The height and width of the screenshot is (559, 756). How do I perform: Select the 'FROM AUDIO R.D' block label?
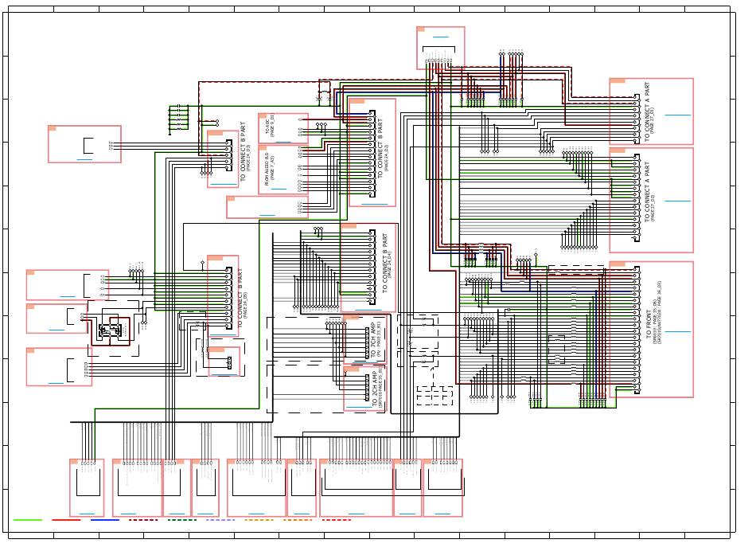coord(269,168)
